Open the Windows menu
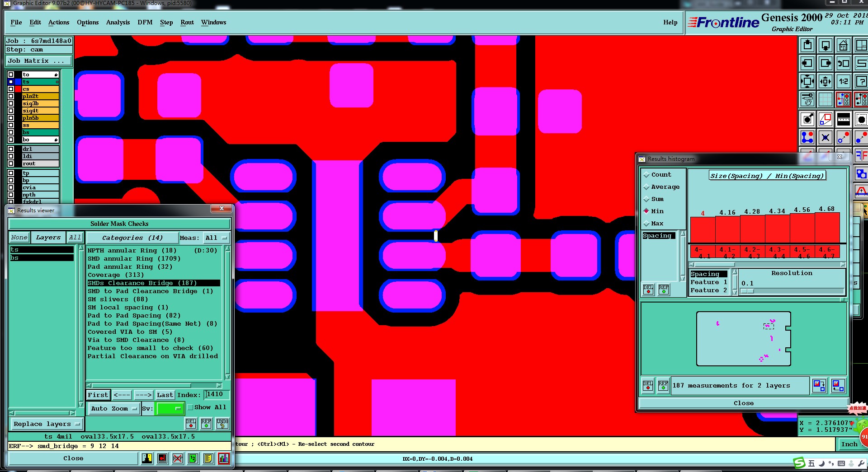 [214, 23]
